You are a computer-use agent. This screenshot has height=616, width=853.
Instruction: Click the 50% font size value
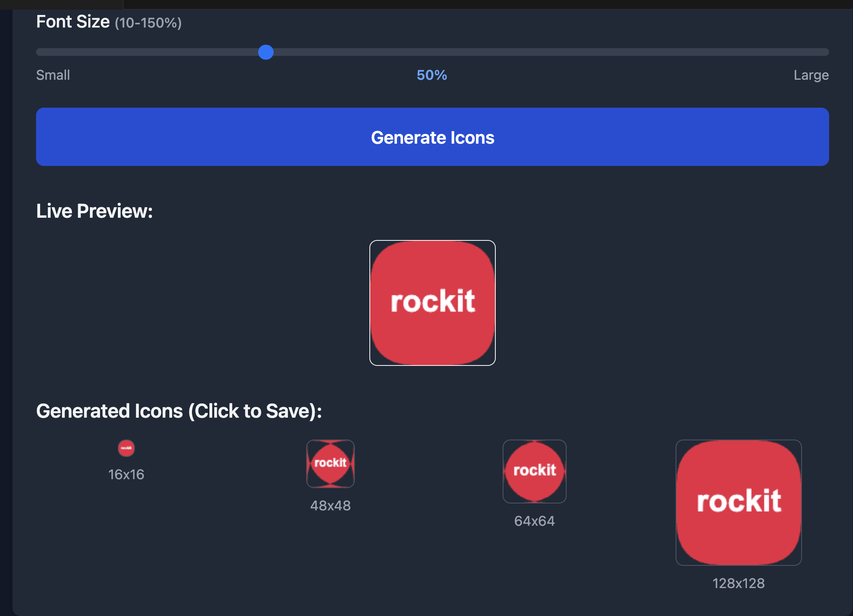click(432, 75)
